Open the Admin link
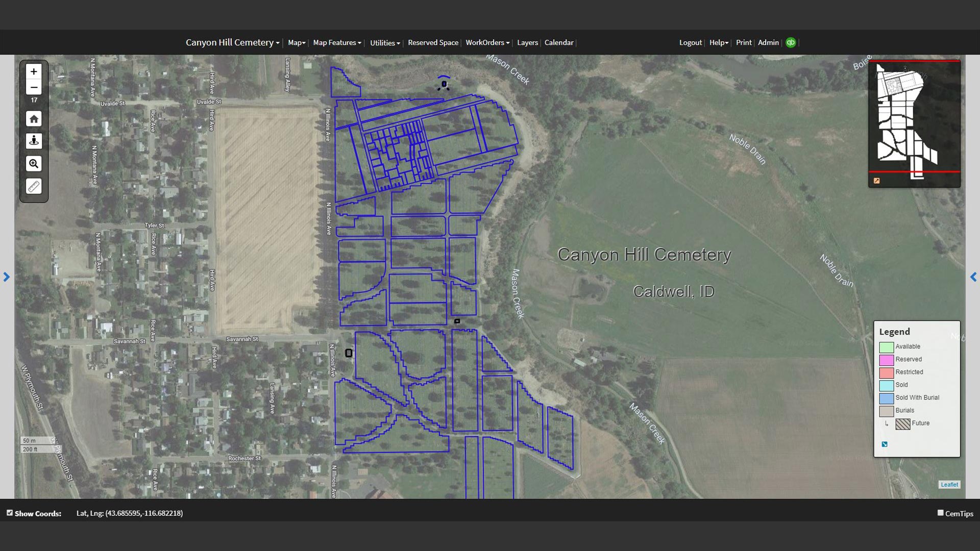The width and height of the screenshot is (980, 551). [x=768, y=42]
